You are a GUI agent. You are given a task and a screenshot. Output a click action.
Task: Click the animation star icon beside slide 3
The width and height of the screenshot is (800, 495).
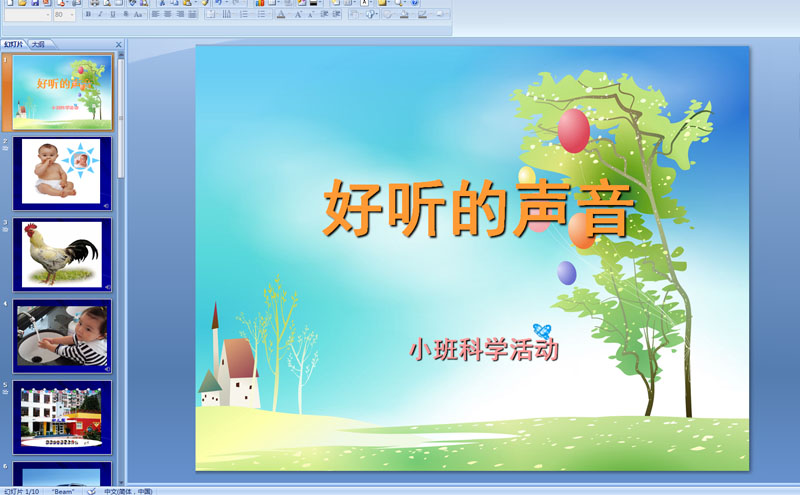[5, 230]
